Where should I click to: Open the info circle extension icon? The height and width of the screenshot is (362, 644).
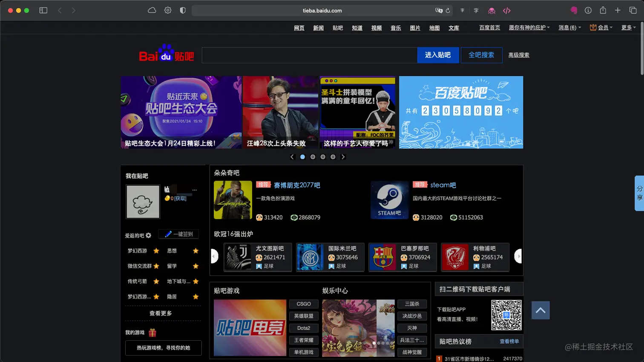click(588, 10)
